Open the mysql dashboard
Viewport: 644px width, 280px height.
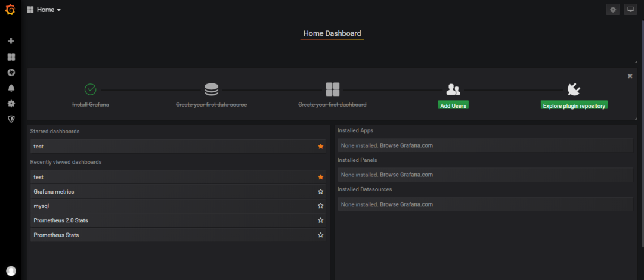pyautogui.click(x=178, y=206)
